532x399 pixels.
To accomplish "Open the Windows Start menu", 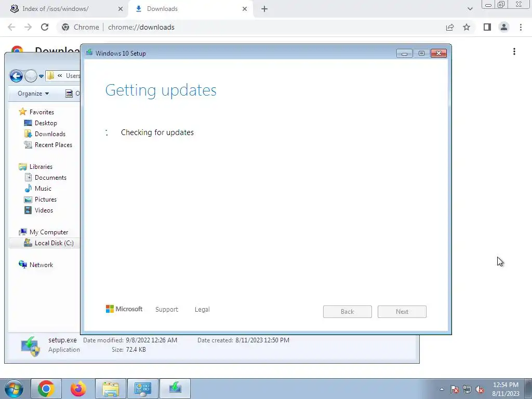I will click(x=14, y=389).
